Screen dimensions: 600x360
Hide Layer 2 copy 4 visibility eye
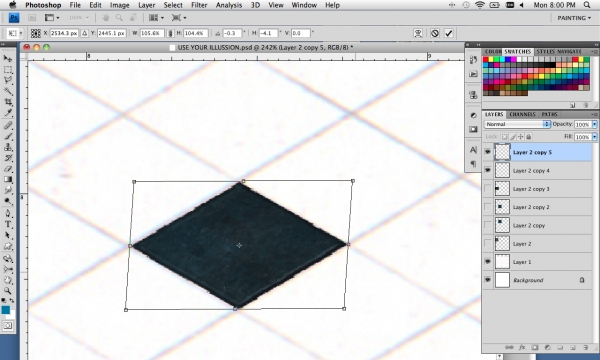[x=487, y=170]
